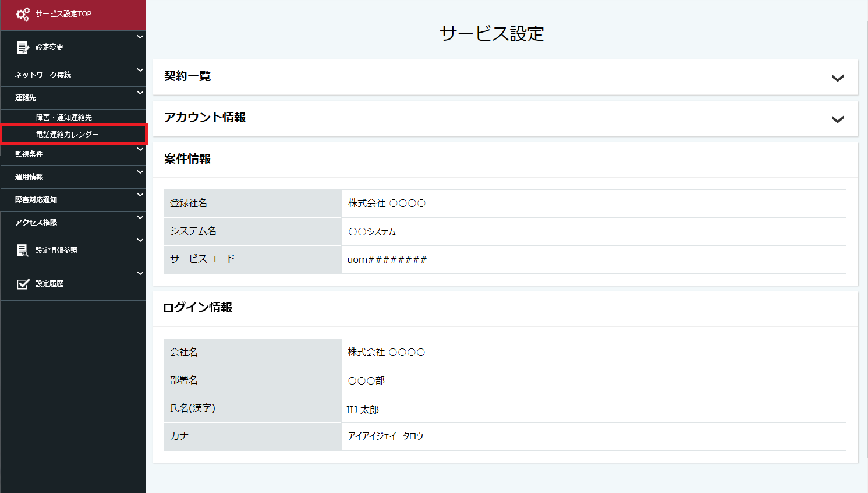Click the 部署名 label cell
868x493 pixels.
pyautogui.click(x=253, y=381)
